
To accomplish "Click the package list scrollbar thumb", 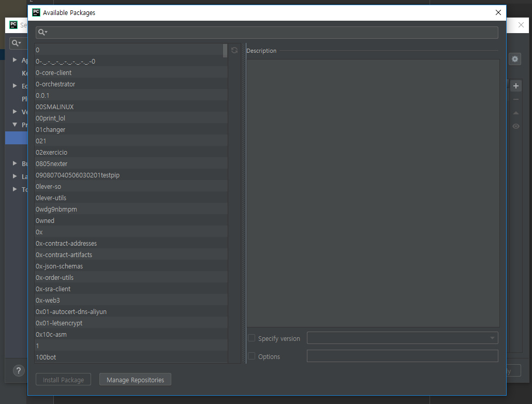I will pos(225,51).
